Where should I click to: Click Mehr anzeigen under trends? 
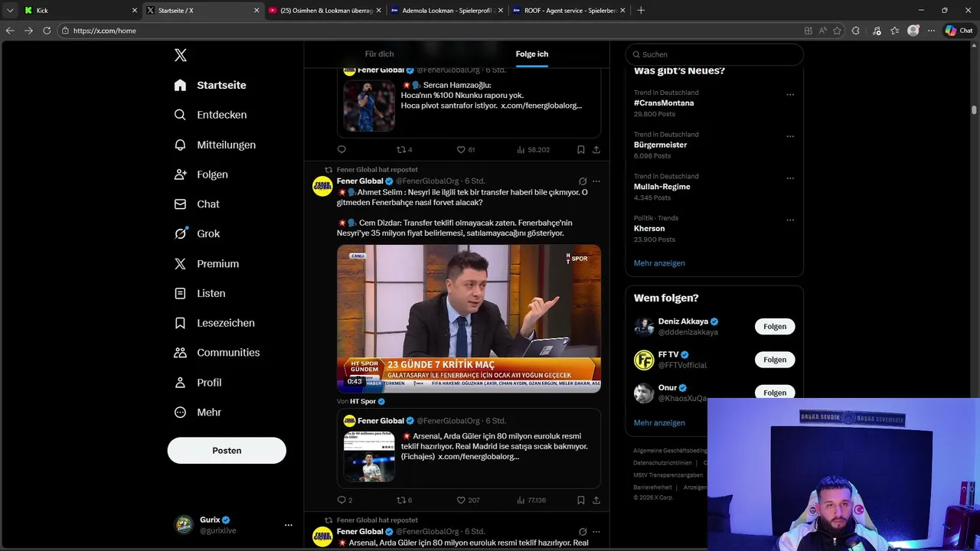[x=659, y=263]
